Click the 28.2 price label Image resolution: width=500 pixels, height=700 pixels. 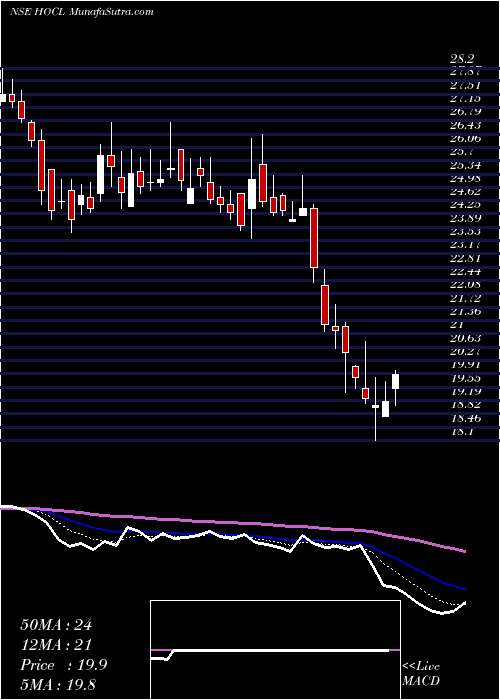click(462, 60)
